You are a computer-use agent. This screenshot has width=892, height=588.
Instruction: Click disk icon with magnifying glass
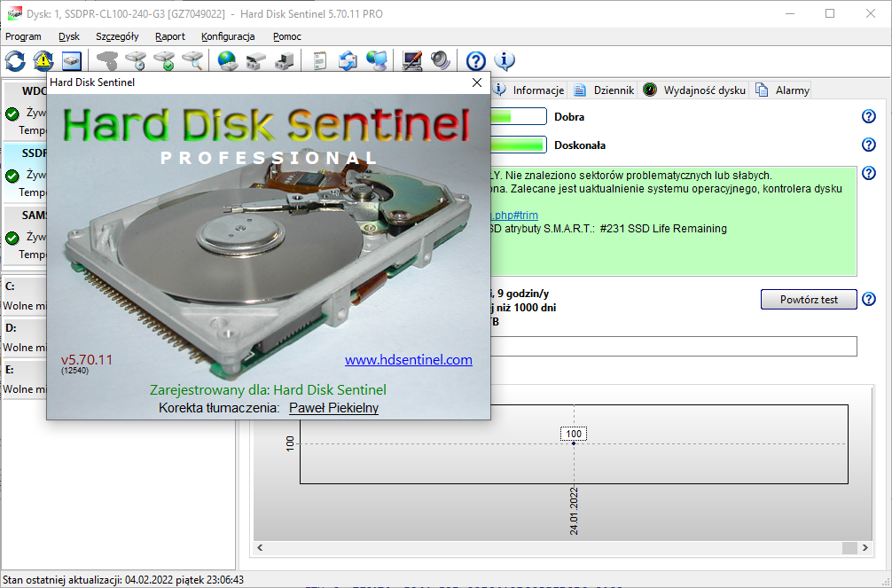[x=192, y=60]
